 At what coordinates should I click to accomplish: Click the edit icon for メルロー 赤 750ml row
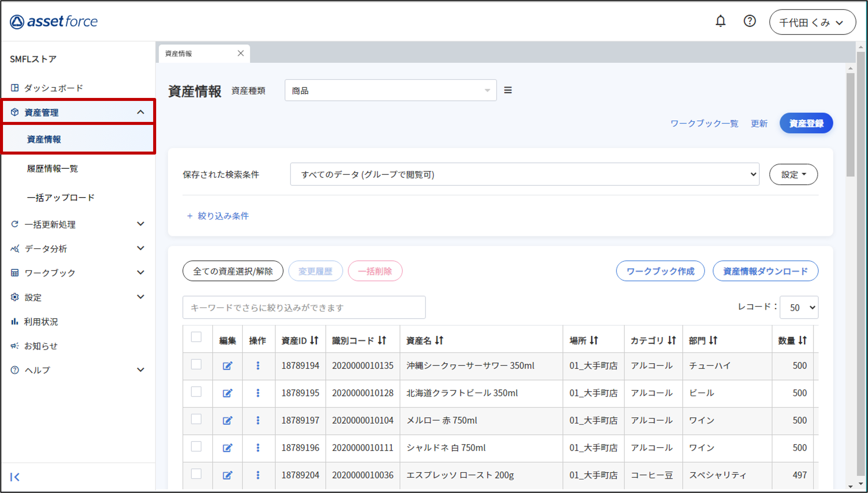point(227,420)
